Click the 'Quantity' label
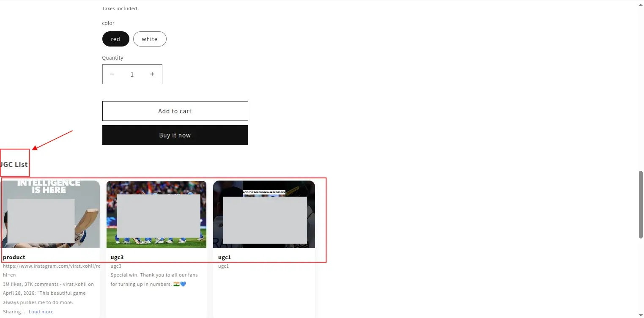The height and width of the screenshot is (318, 644). [113, 58]
